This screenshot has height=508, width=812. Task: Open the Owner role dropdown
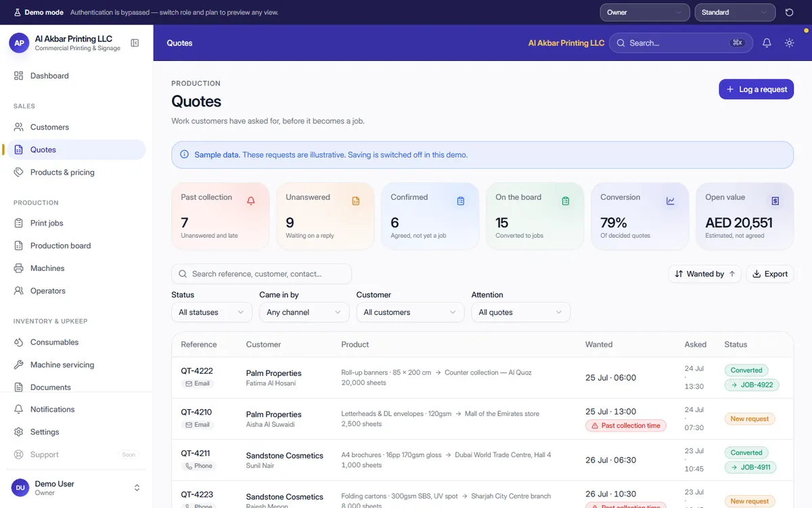[645, 12]
